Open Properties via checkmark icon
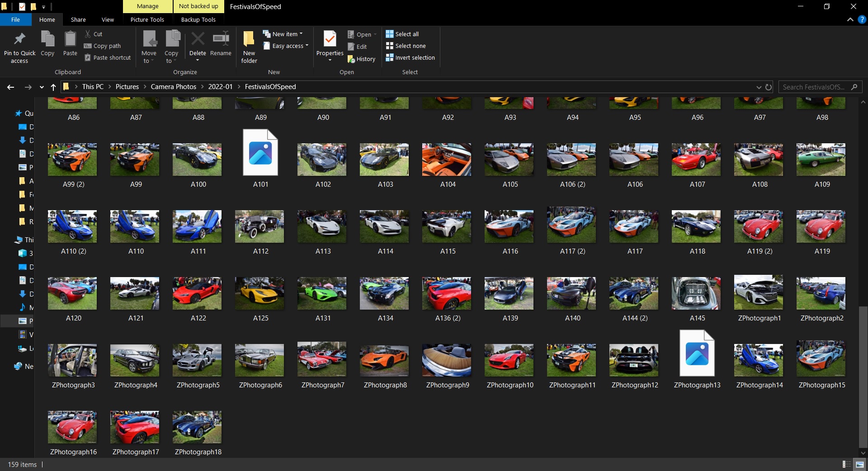 [x=330, y=39]
